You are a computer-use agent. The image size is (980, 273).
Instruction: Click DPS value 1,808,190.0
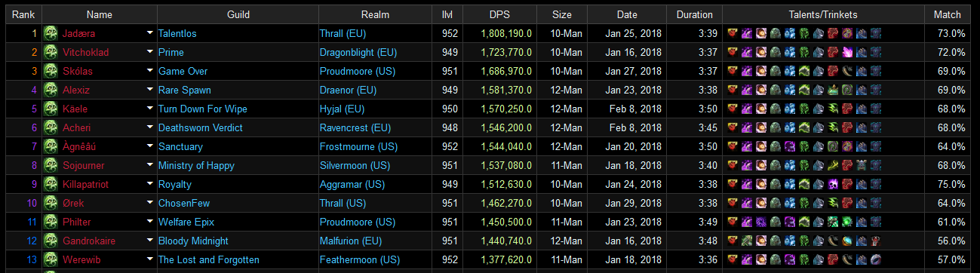(506, 33)
